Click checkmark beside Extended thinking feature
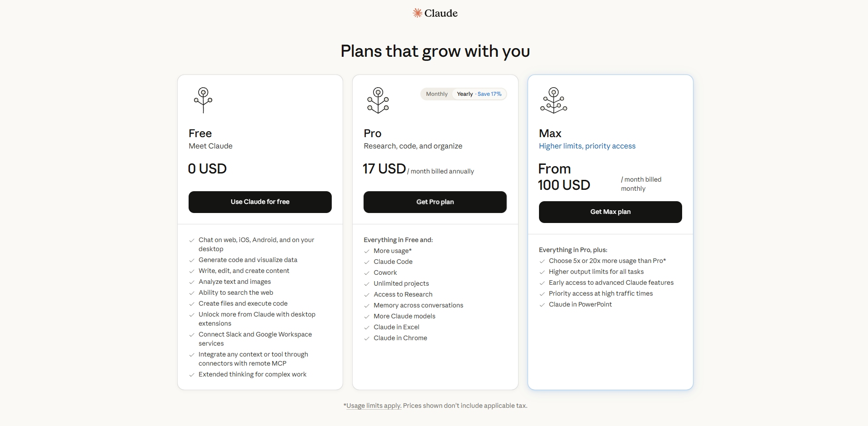Image resolution: width=868 pixels, height=426 pixels. tap(192, 375)
